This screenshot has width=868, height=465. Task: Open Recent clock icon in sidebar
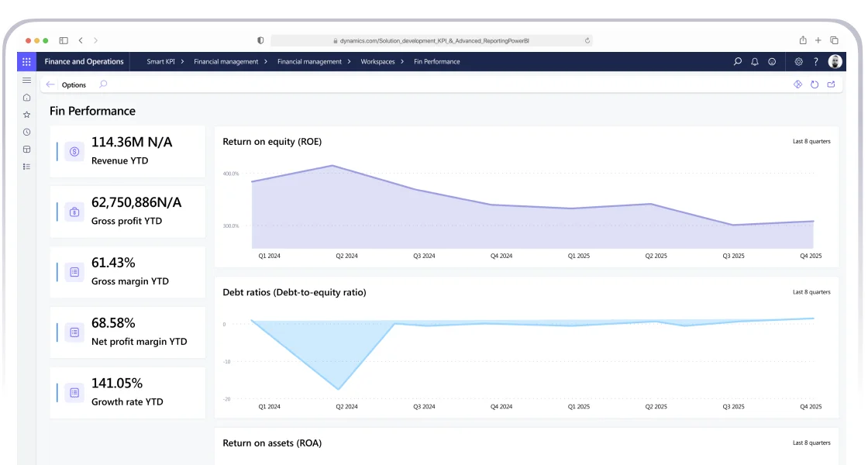click(26, 132)
